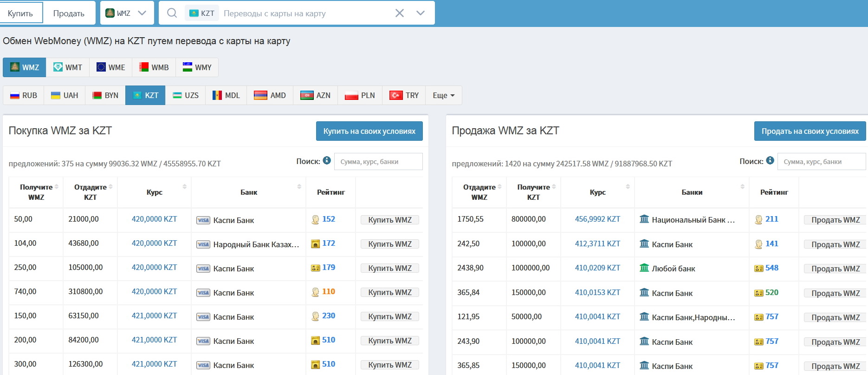Expand the exchange method dropdown chevron
The image size is (868, 375).
[421, 13]
